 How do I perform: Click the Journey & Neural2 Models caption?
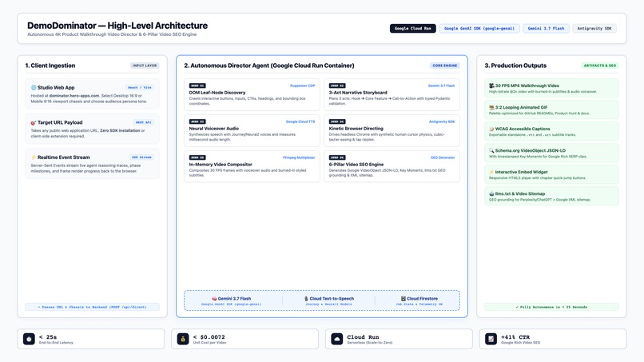pyautogui.click(x=328, y=304)
